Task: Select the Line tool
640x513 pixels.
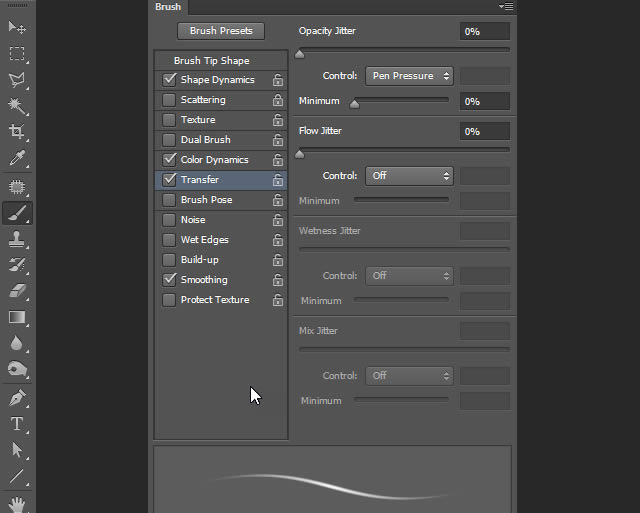Action: 17,476
